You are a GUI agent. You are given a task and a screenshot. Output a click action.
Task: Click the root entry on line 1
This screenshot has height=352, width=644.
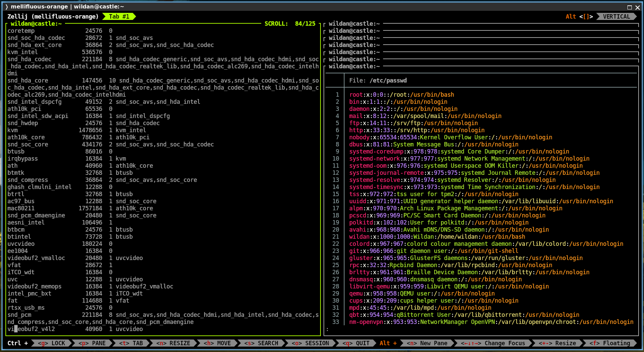pyautogui.click(x=402, y=95)
